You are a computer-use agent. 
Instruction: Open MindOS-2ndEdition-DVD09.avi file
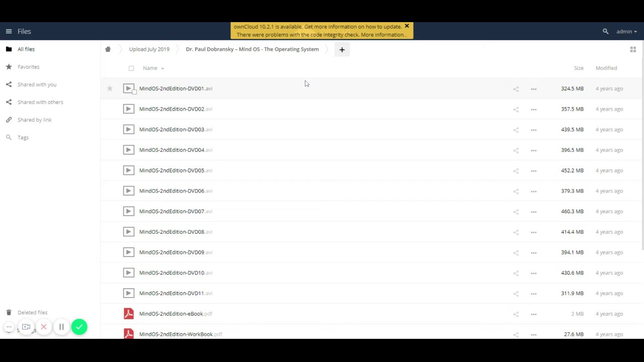[176, 252]
